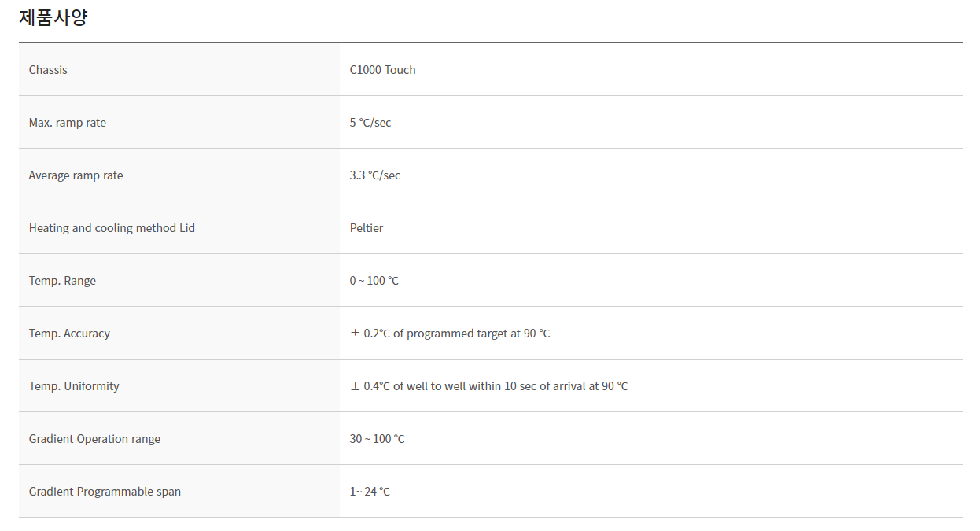
Task: Select the Max. ramp rate label
Action: click(x=68, y=123)
